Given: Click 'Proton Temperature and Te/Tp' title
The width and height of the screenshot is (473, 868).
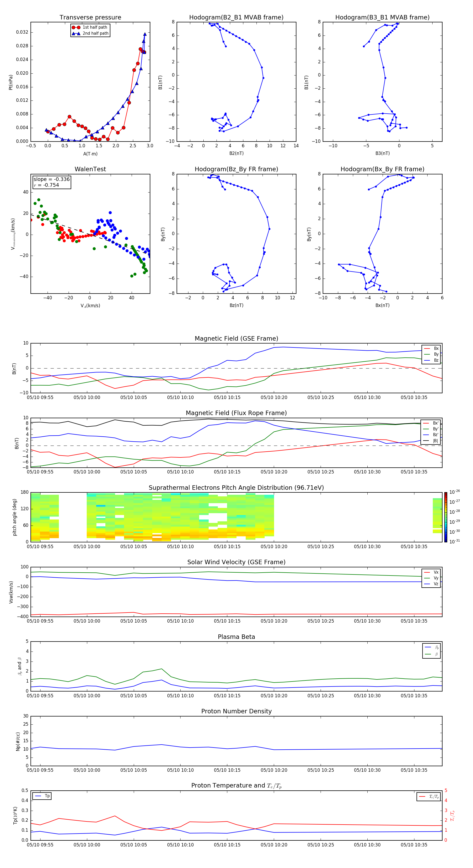Looking at the screenshot, I should pyautogui.click(x=236, y=786).
